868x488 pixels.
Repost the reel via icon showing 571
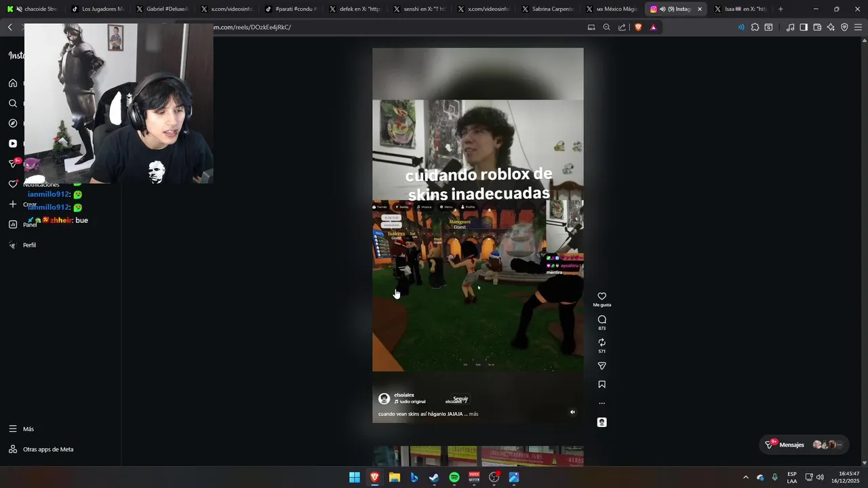601,342
